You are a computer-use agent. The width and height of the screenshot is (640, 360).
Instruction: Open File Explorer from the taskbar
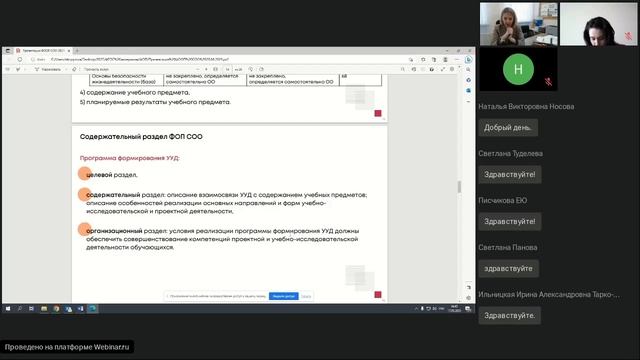[44, 309]
